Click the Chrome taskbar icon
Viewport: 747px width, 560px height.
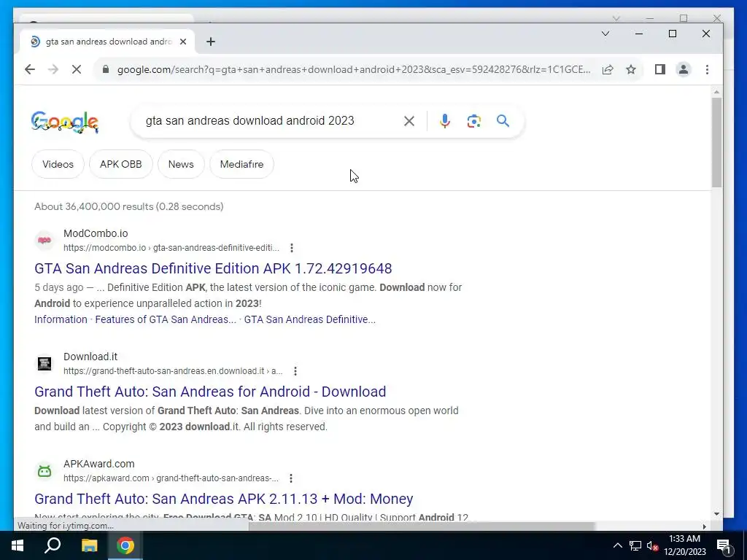[125, 545]
